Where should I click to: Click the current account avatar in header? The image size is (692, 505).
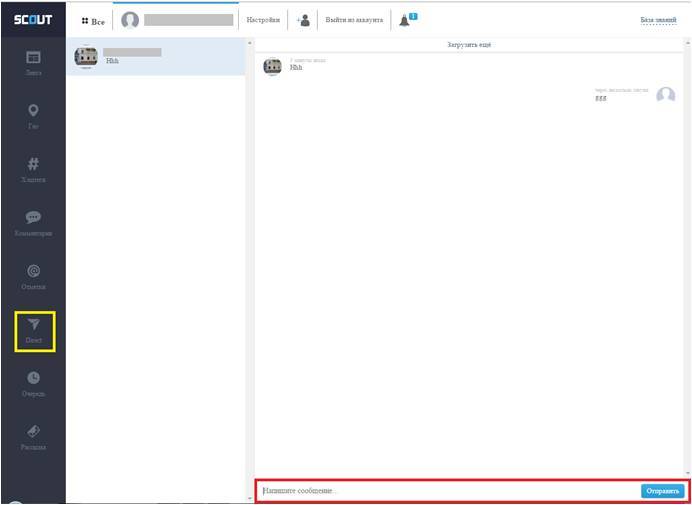point(130,20)
